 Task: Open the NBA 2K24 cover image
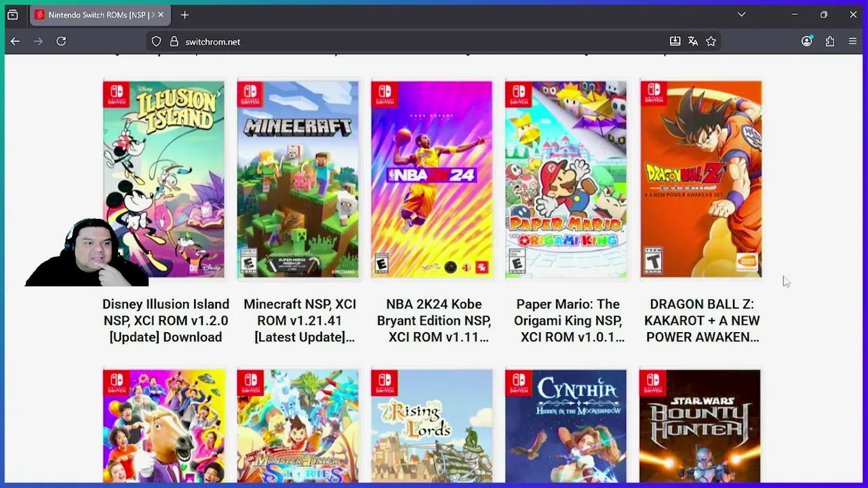(x=432, y=180)
